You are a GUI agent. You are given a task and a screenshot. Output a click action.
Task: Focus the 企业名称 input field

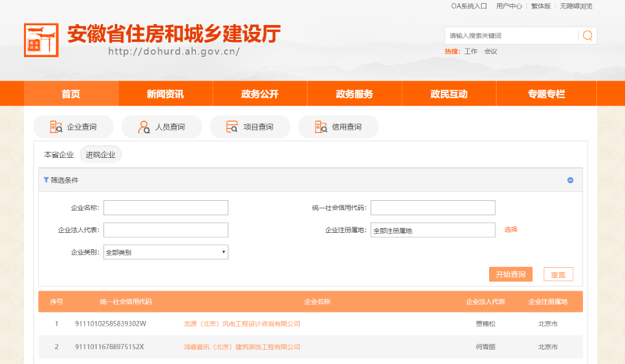[166, 208]
